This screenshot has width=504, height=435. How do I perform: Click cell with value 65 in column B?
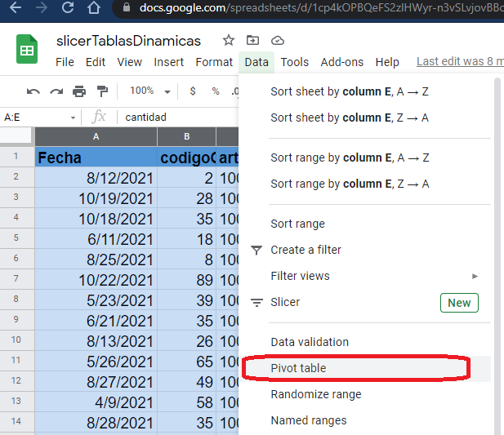click(x=186, y=362)
